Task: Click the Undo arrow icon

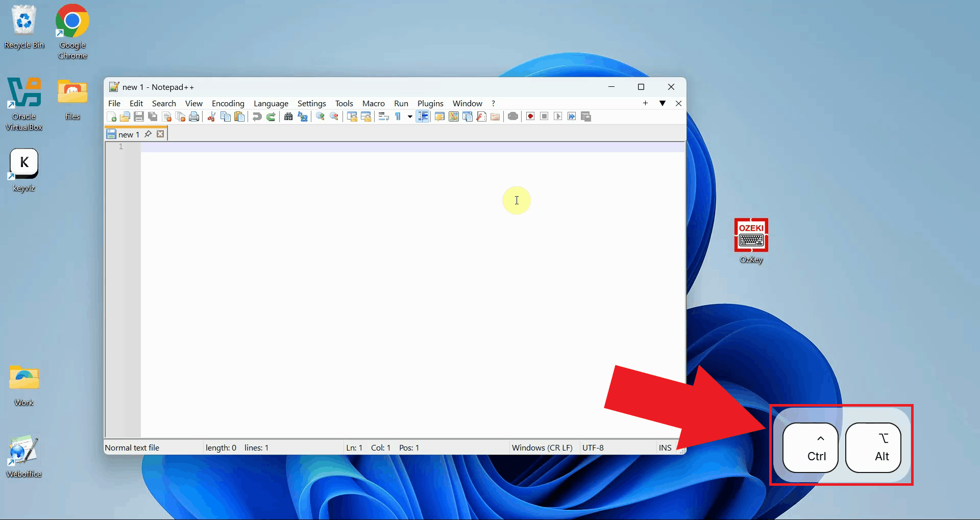Action: (x=257, y=117)
